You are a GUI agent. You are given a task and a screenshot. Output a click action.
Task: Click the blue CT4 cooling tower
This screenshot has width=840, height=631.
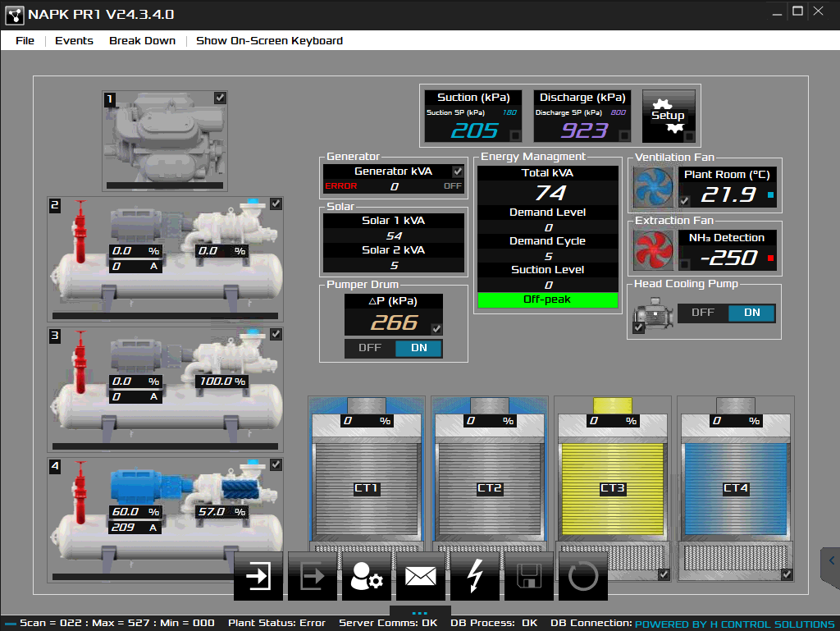pos(736,487)
